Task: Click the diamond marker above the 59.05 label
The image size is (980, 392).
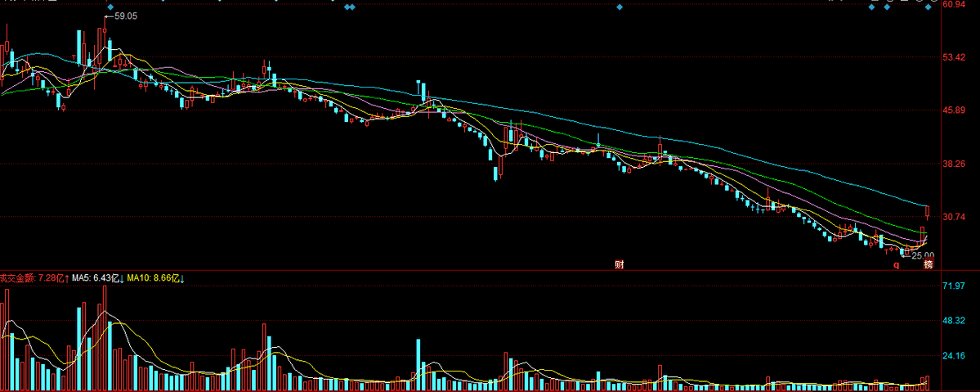Action: [110, 7]
